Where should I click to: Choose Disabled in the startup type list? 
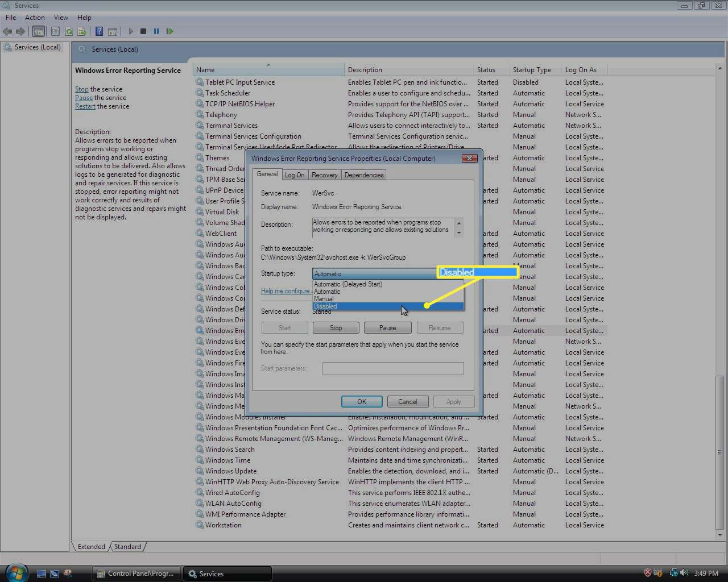coord(388,306)
